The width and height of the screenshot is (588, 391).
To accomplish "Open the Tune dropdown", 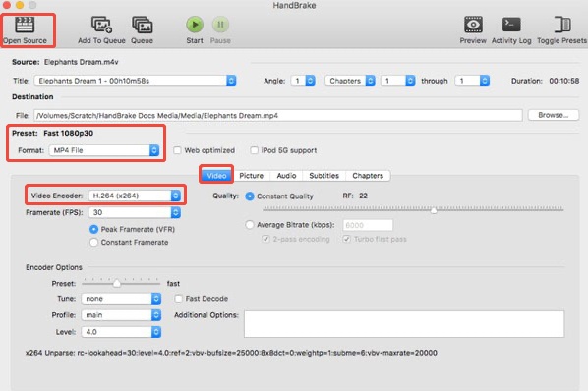I will pos(122,299).
